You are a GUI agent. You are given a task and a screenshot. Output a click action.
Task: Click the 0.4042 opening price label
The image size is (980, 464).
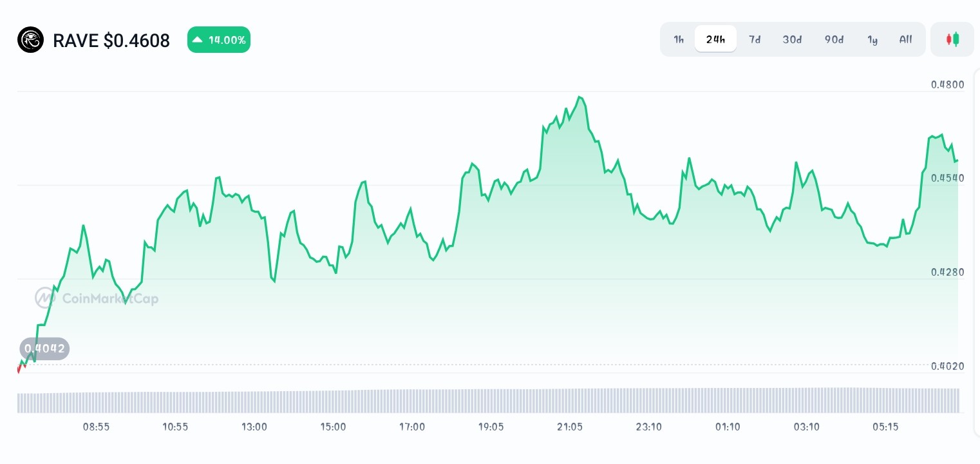coord(44,349)
